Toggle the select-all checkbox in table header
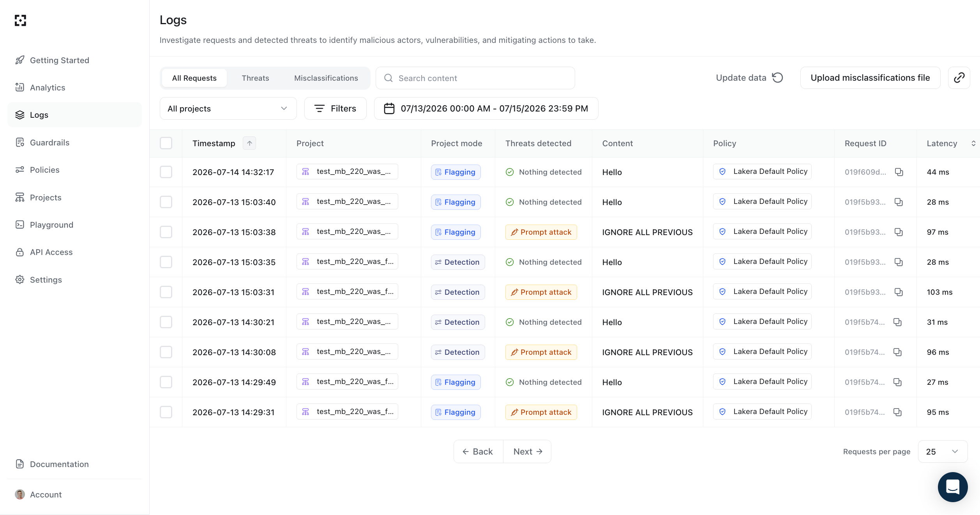 (166, 143)
